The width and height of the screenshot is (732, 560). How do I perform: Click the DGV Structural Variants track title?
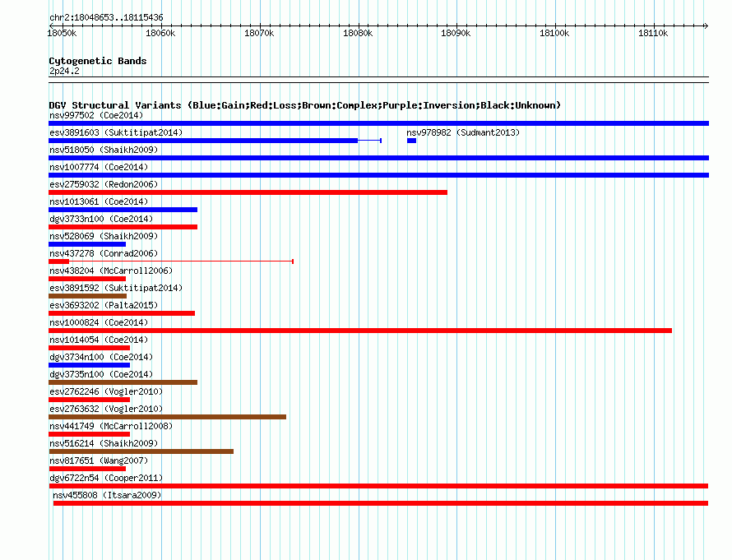pos(305,105)
